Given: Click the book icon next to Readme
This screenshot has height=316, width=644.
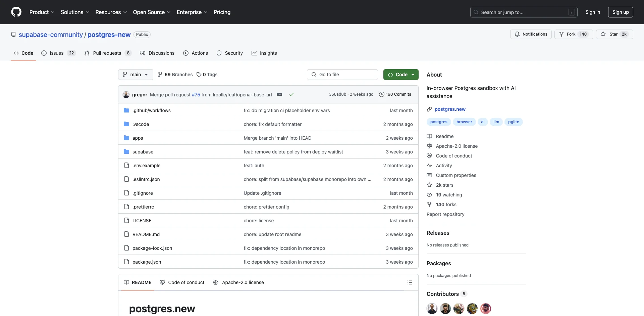Looking at the screenshot, I should click(429, 136).
